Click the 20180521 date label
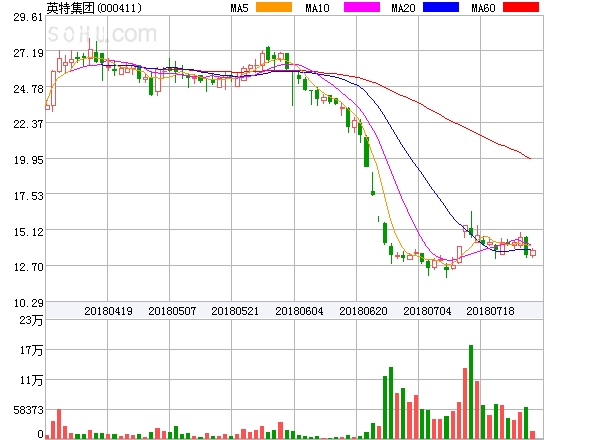 [x=235, y=311]
